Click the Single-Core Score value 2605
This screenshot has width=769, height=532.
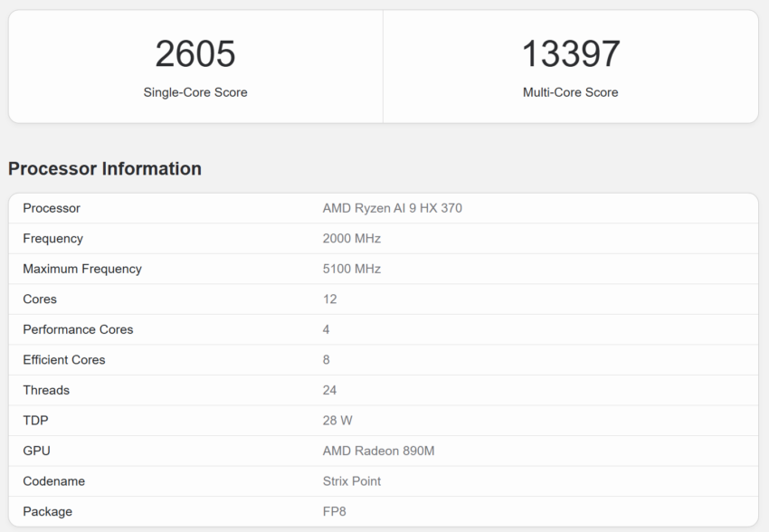pyautogui.click(x=195, y=53)
